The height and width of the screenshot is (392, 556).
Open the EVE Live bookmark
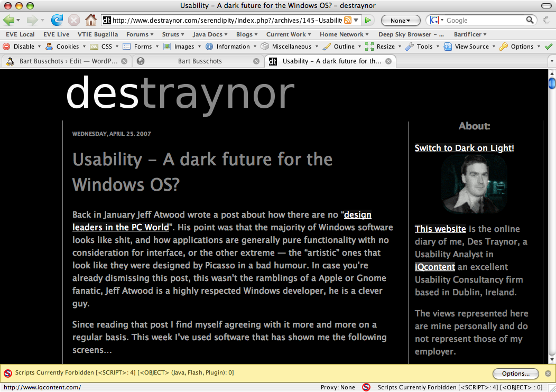(x=57, y=34)
